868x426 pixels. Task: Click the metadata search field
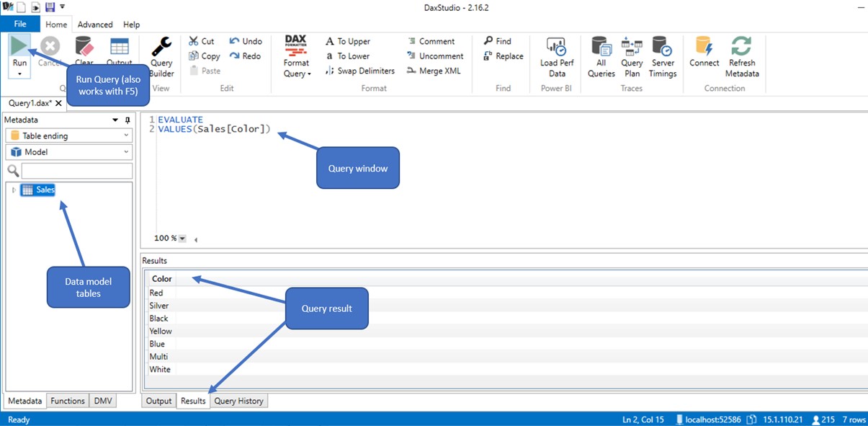[77, 171]
